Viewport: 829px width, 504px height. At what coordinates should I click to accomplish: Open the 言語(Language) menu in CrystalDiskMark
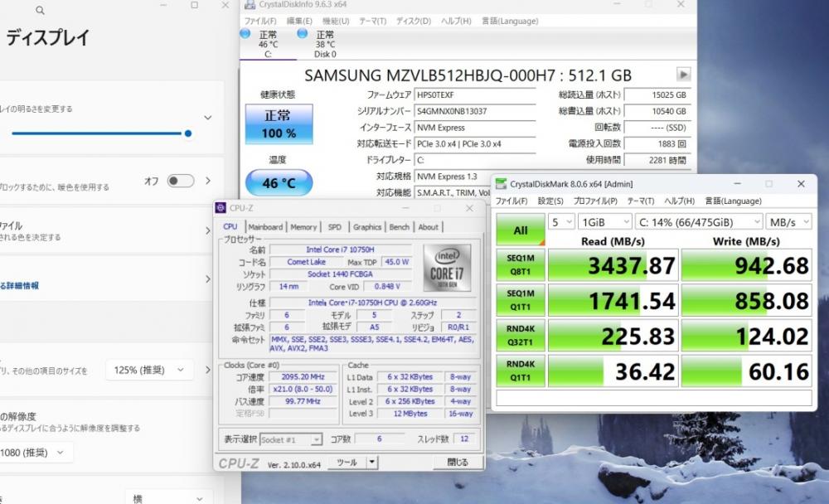tap(734, 201)
